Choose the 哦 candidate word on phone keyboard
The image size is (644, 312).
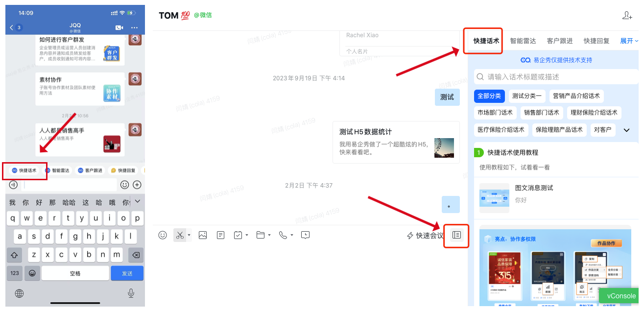coord(112,202)
